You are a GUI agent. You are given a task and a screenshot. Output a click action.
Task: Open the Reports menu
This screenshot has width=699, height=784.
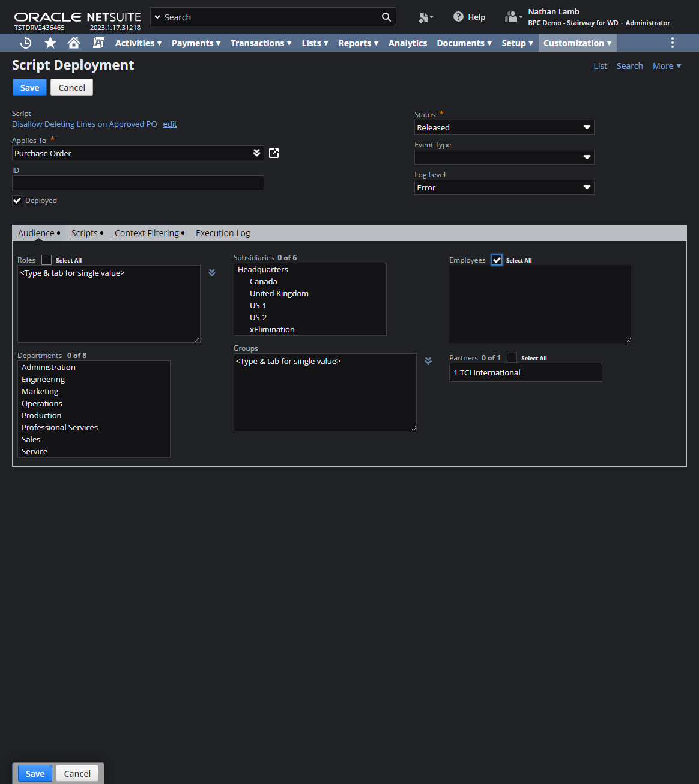(359, 43)
